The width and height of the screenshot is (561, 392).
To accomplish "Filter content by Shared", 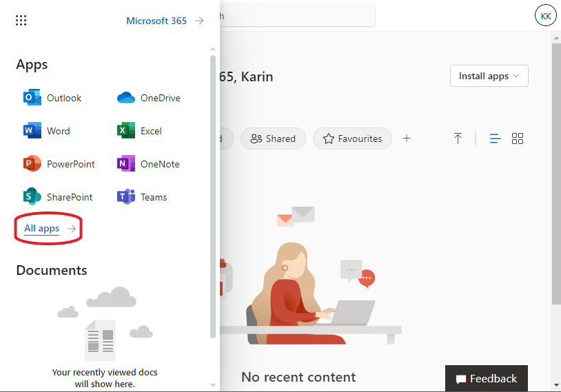I will click(274, 138).
